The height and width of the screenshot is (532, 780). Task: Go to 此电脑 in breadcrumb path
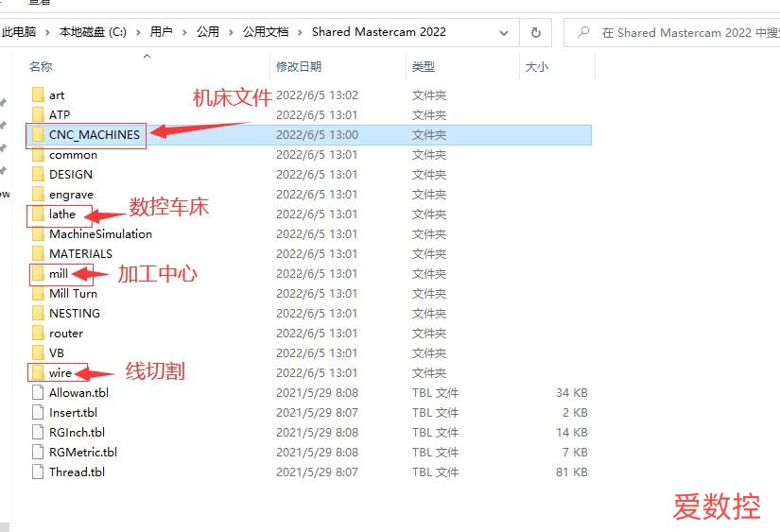tap(19, 32)
